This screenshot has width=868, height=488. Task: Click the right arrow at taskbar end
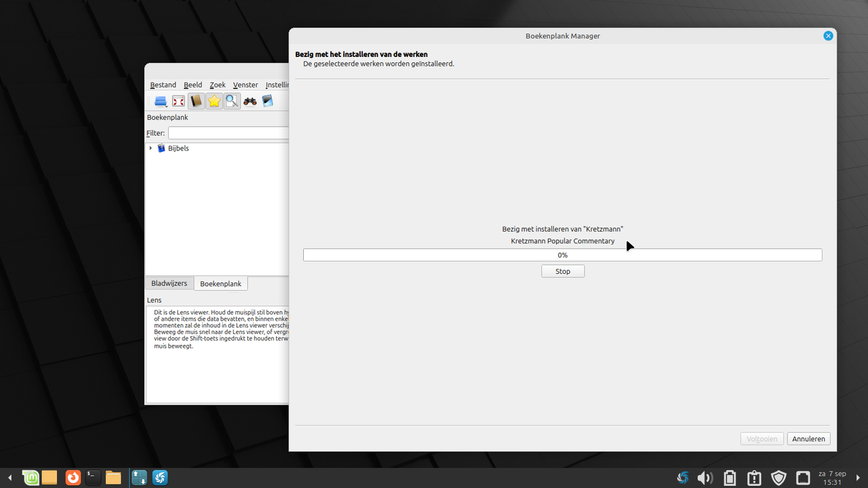859,478
